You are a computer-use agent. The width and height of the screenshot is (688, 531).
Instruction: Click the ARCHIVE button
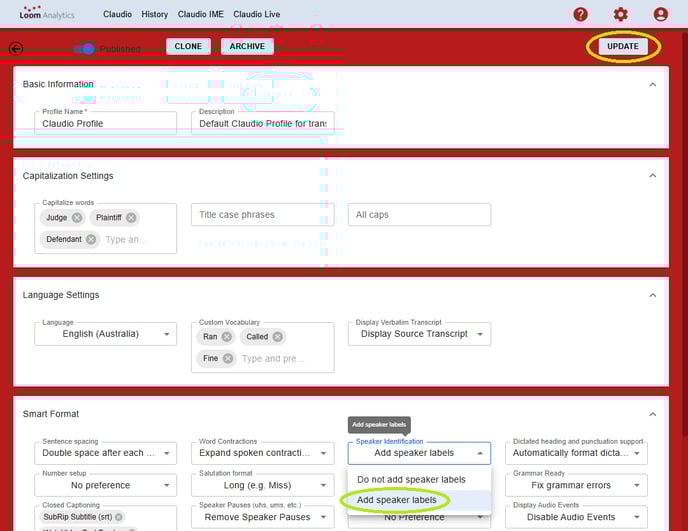click(247, 47)
